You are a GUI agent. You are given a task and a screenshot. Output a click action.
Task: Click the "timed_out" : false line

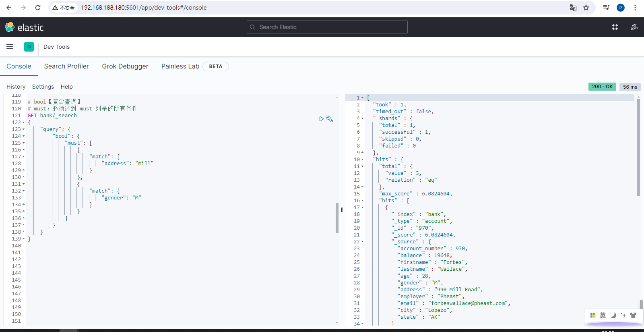click(403, 112)
